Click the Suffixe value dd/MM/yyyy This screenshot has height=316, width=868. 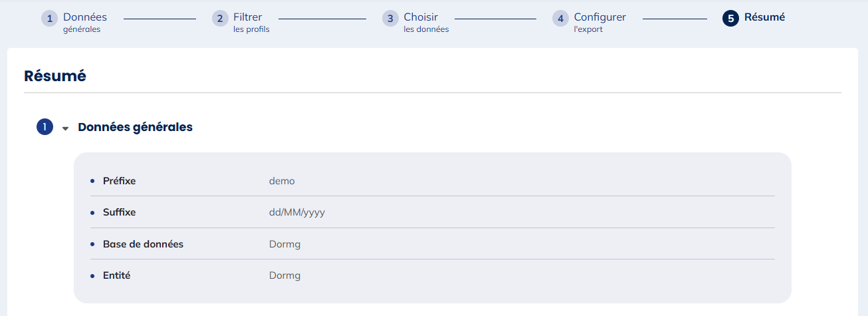pos(296,212)
